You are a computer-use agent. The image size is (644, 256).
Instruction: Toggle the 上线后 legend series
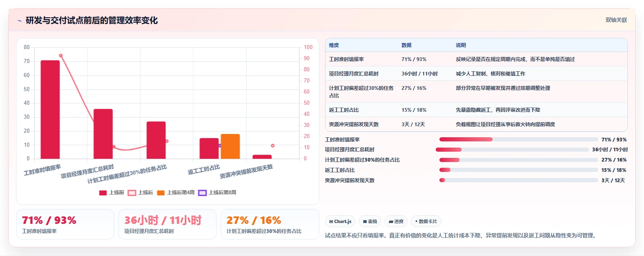(141, 193)
